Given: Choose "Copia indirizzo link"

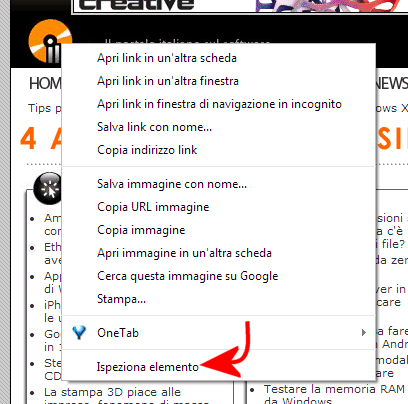Looking at the screenshot, I should pyautogui.click(x=219, y=150).
